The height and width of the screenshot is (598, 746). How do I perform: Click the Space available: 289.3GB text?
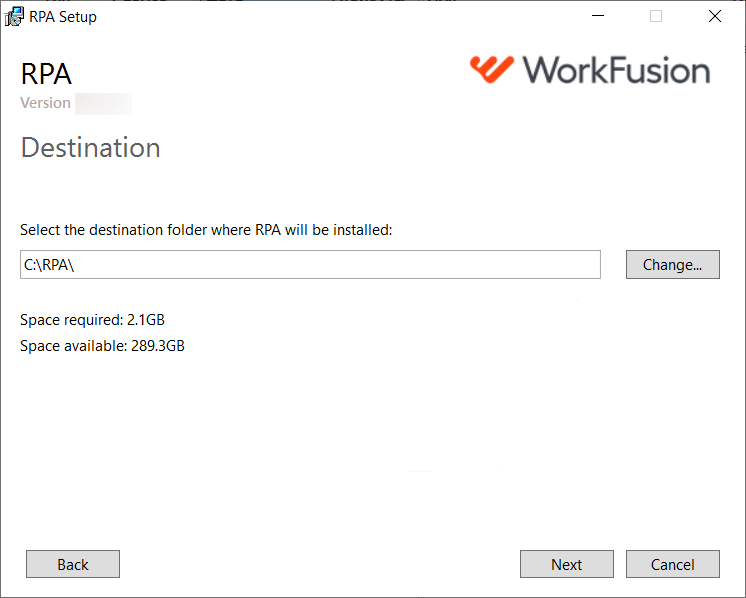point(102,345)
